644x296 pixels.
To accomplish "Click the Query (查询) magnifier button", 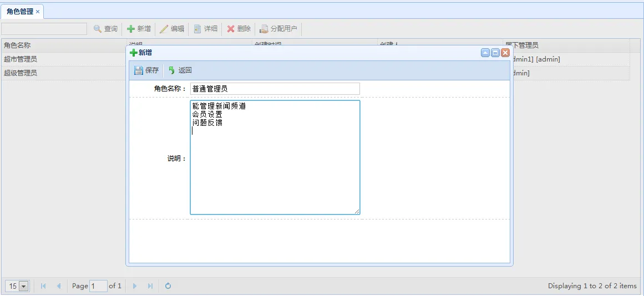I will pyautogui.click(x=105, y=29).
